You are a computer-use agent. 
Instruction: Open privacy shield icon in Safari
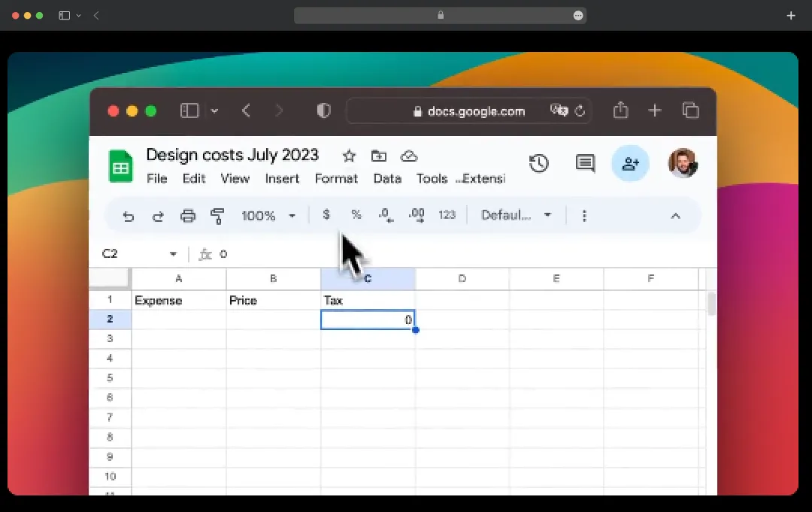click(x=323, y=111)
